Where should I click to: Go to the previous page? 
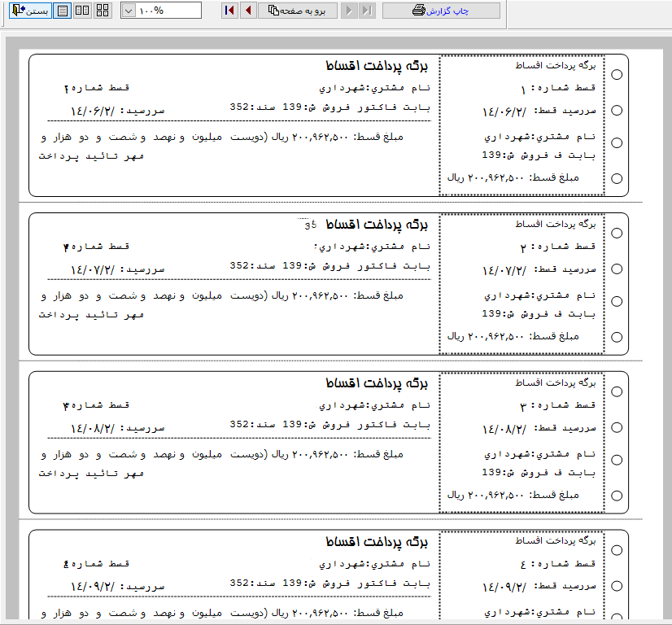248,11
